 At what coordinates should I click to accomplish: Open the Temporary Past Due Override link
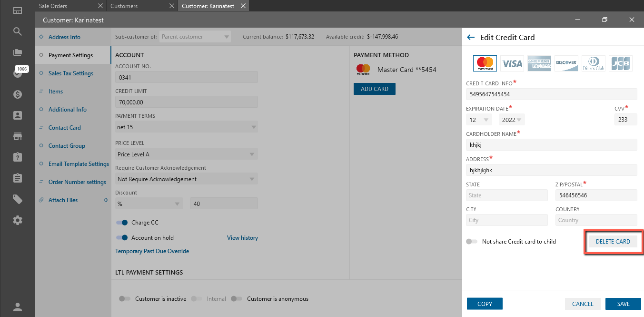point(152,251)
